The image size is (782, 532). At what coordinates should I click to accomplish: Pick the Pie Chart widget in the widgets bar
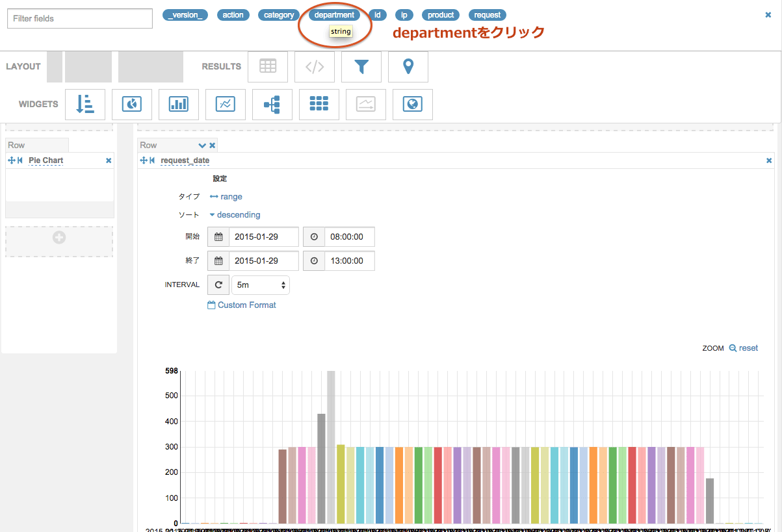coord(132,104)
